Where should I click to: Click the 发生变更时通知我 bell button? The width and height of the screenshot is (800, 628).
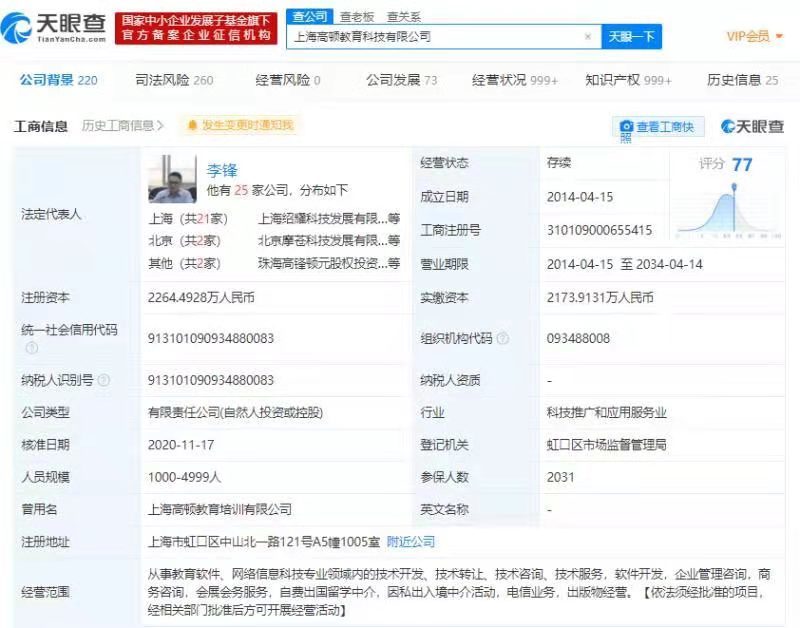click(239, 125)
